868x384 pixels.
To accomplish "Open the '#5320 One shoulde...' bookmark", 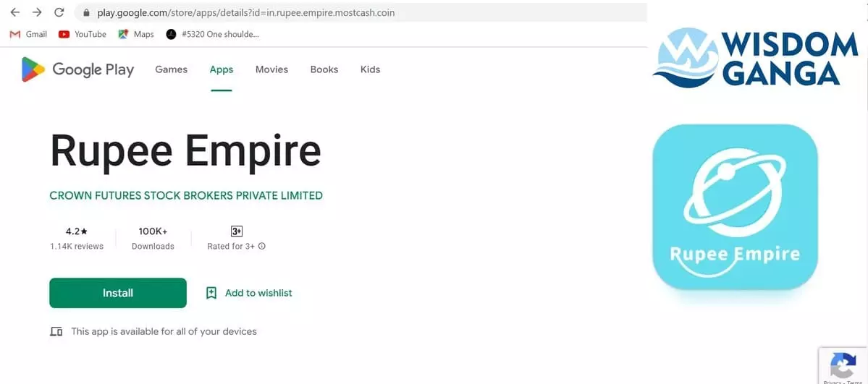I will tap(213, 34).
